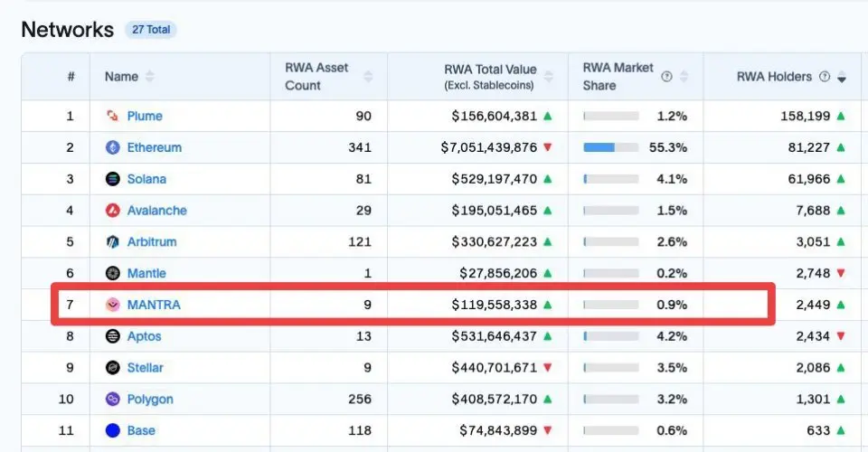Click the Arbitrum logo icon
This screenshot has width=868, height=452.
(112, 241)
